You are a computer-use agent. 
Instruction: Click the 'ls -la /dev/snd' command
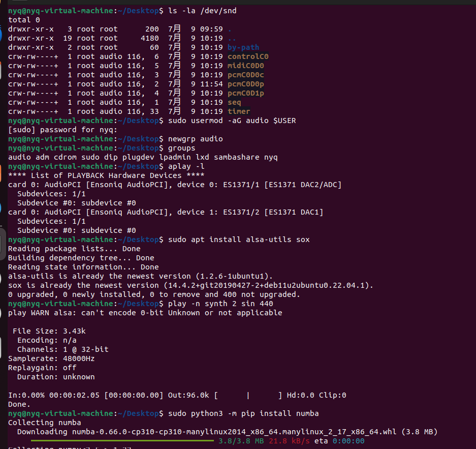pos(202,11)
